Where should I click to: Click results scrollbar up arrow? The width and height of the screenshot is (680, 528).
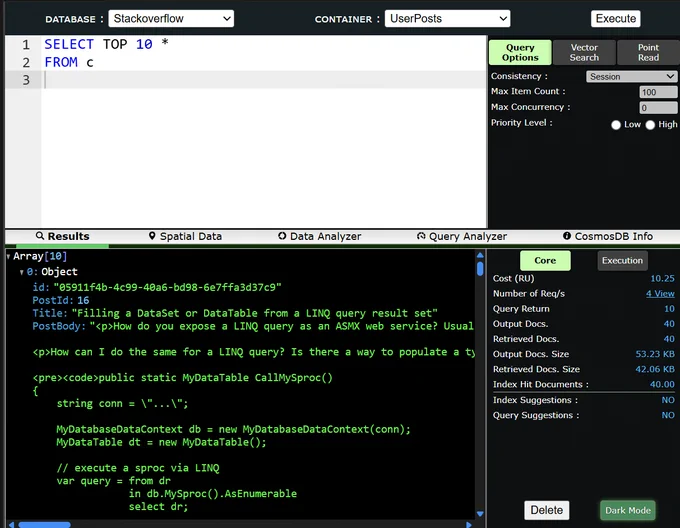click(x=480, y=255)
